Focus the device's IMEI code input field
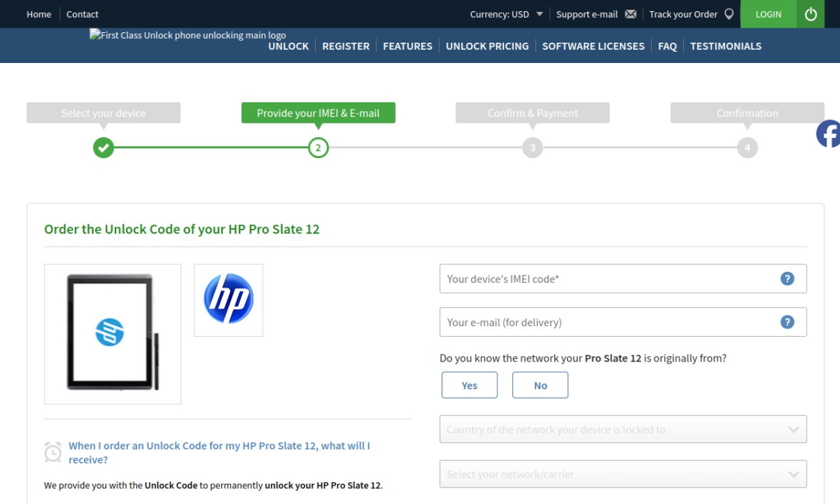The width and height of the screenshot is (840, 504). [623, 278]
